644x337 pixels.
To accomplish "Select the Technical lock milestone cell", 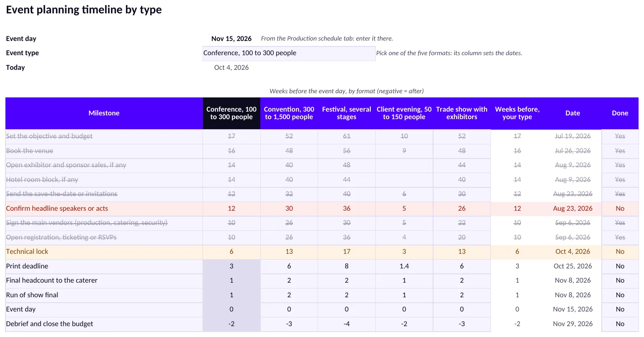I will 104,252.
